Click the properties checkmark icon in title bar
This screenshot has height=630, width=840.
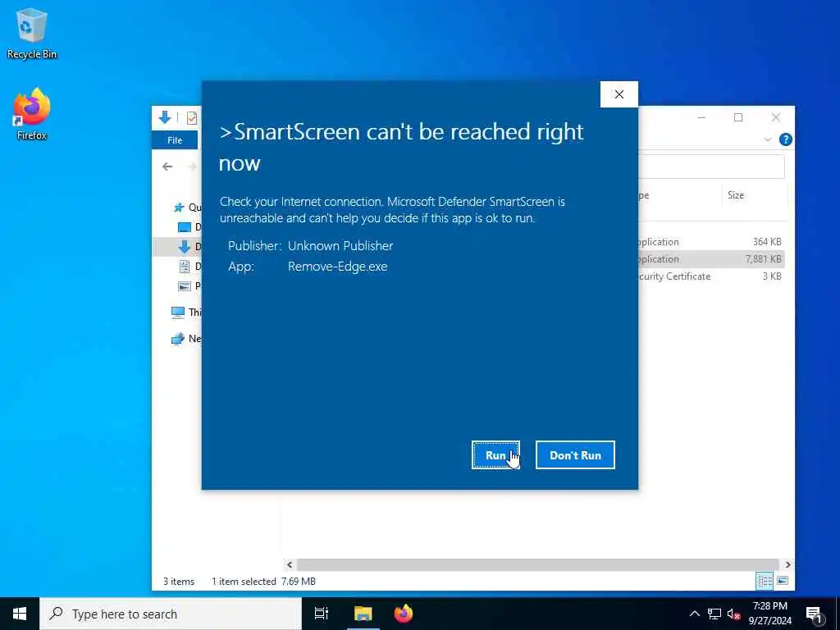tap(192, 118)
